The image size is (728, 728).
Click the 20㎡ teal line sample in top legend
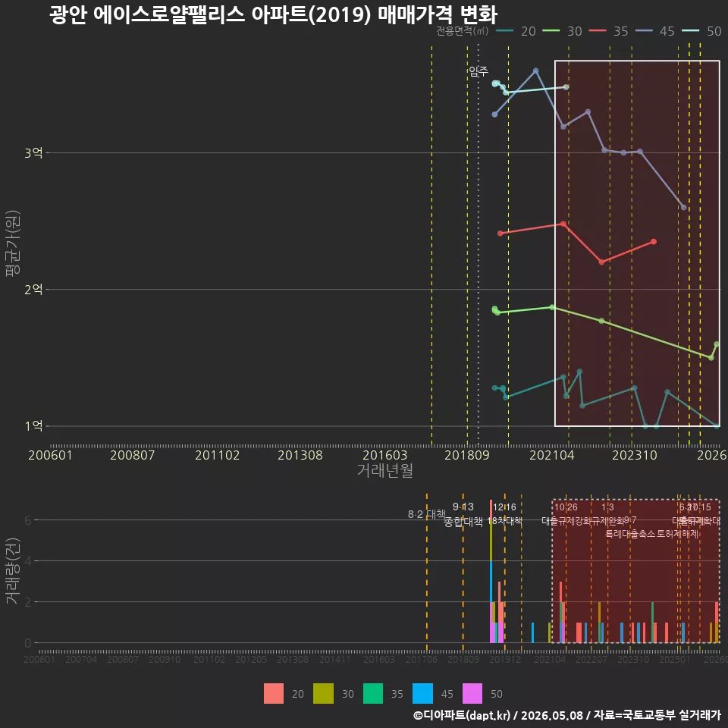pos(505,31)
